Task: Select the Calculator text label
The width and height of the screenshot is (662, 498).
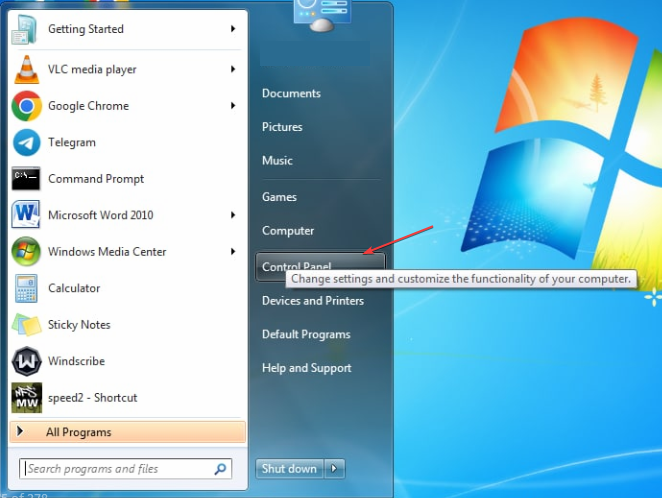Action: (74, 288)
